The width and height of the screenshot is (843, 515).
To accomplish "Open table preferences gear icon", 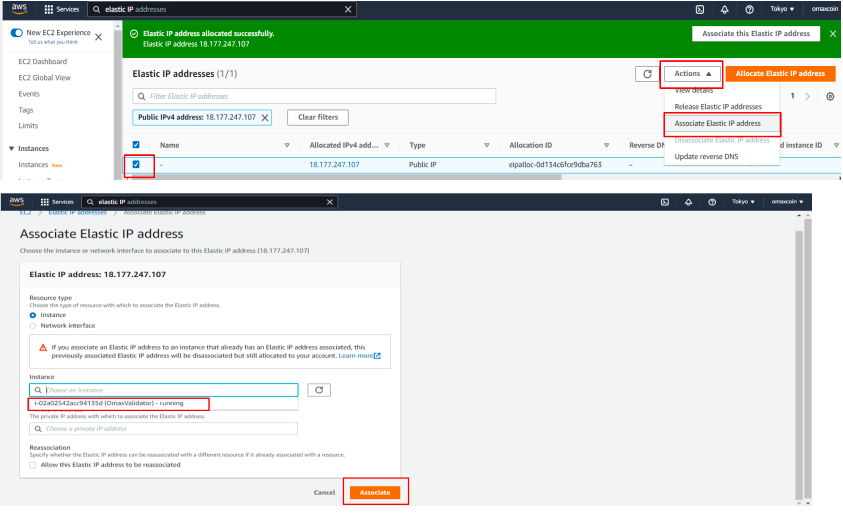I will [x=830, y=96].
